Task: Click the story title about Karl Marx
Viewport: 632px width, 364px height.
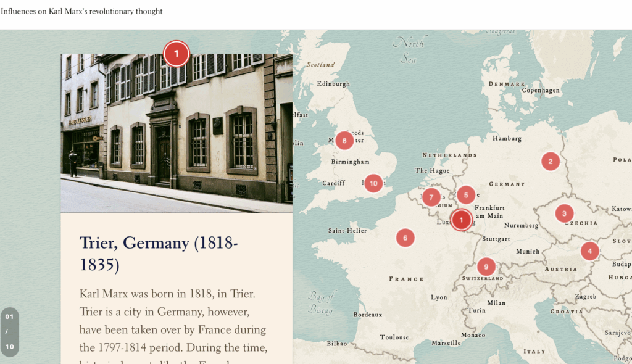Action: pos(81,12)
